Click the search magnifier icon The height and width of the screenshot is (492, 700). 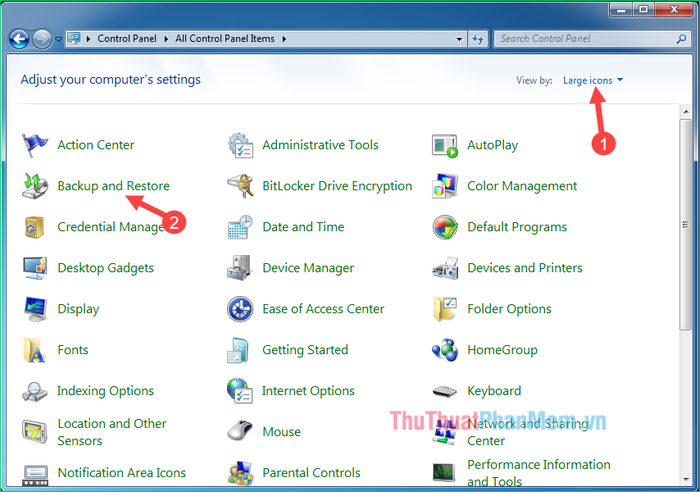point(681,39)
